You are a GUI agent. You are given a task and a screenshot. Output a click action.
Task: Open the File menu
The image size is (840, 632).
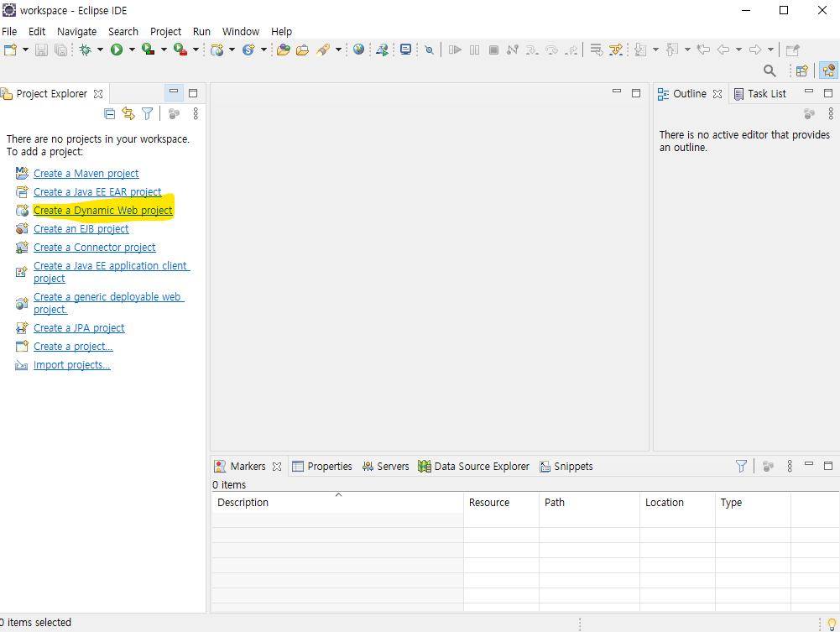pos(9,32)
